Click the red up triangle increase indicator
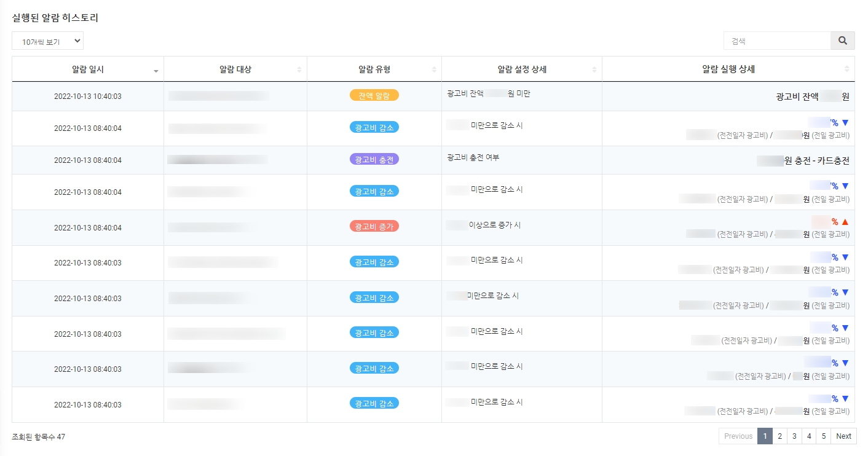The height and width of the screenshot is (456, 868). (x=845, y=222)
